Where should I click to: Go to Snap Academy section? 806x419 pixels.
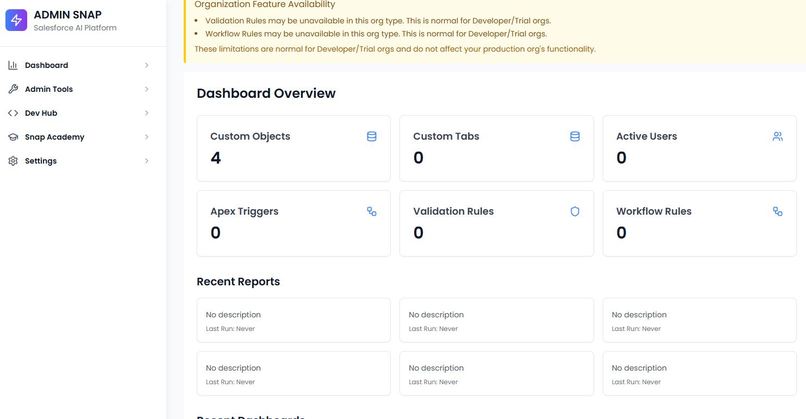coord(79,137)
